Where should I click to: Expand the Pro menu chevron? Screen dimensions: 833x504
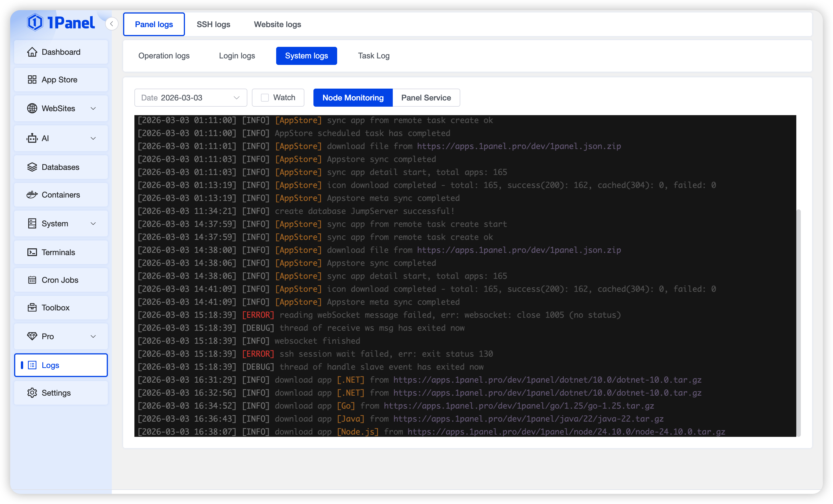pyautogui.click(x=93, y=336)
